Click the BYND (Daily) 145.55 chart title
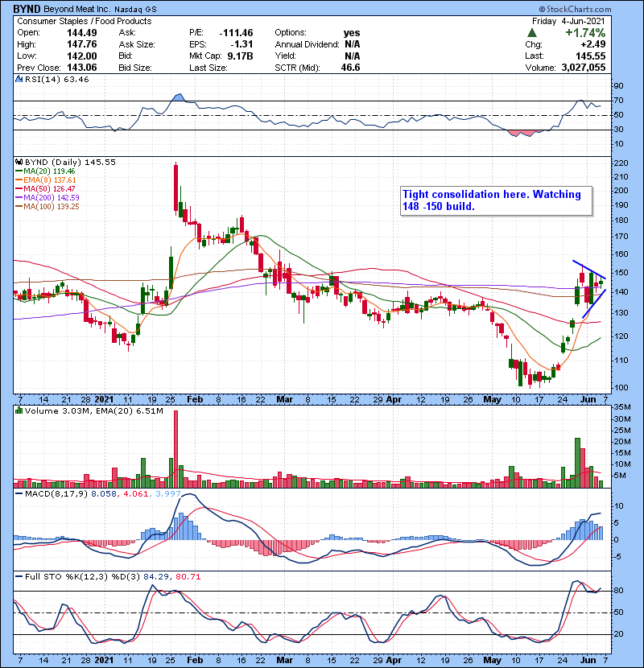644x668 pixels. click(70, 162)
